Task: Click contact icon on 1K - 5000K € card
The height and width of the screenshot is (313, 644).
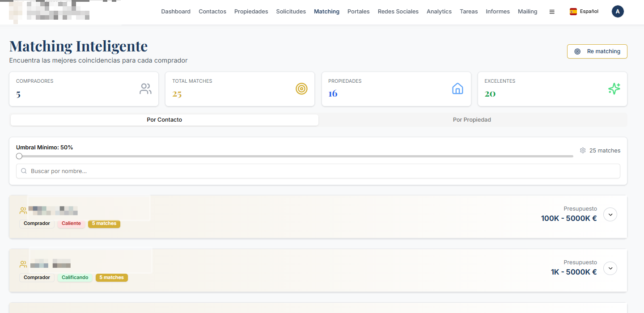Action: (23, 264)
